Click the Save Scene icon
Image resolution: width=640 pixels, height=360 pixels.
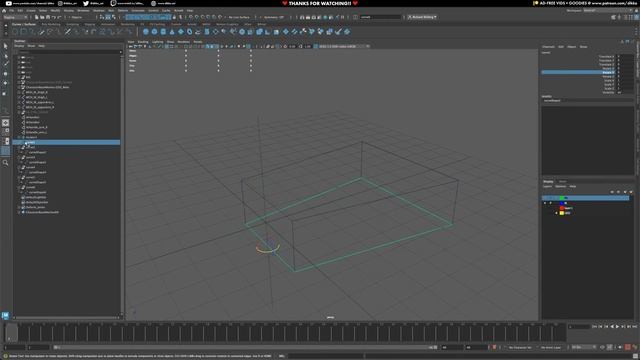click(x=48, y=17)
